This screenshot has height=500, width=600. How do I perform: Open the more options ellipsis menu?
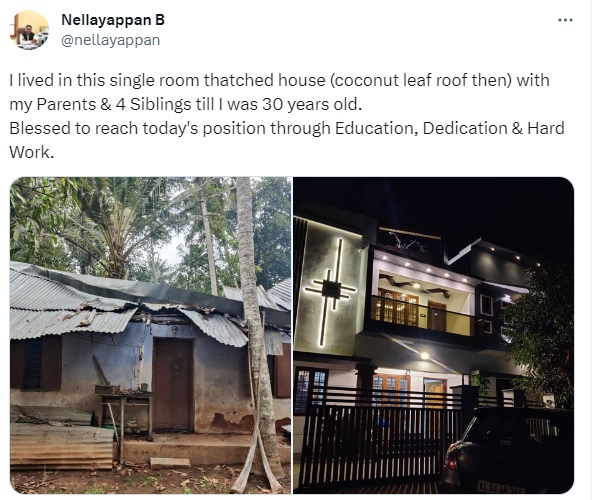[x=565, y=21]
